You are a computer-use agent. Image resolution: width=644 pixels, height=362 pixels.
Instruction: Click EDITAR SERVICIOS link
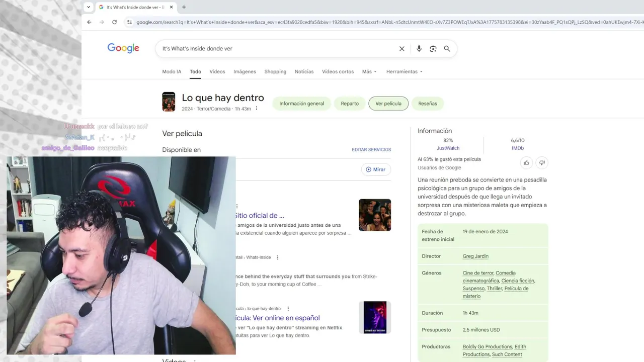tap(371, 150)
